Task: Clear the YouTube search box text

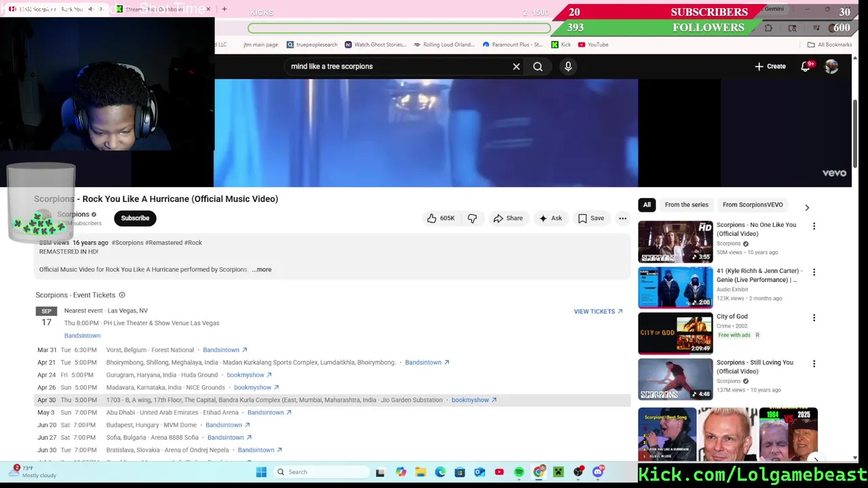Action: click(516, 66)
